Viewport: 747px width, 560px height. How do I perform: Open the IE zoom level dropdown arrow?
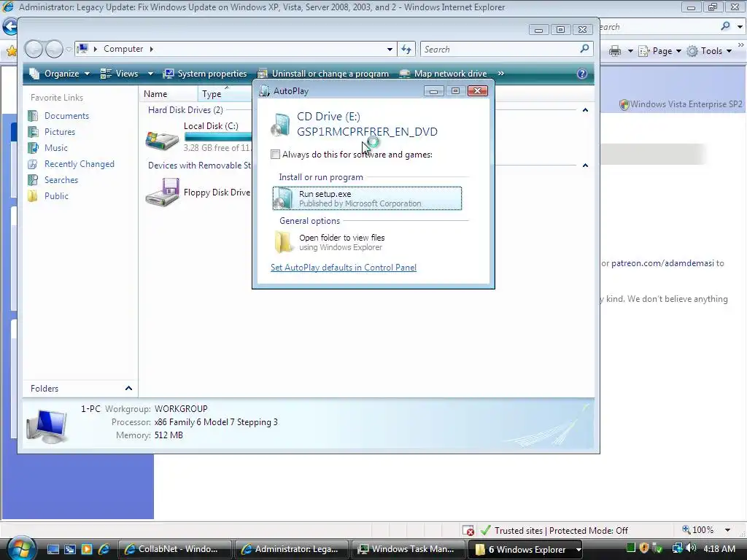727,530
